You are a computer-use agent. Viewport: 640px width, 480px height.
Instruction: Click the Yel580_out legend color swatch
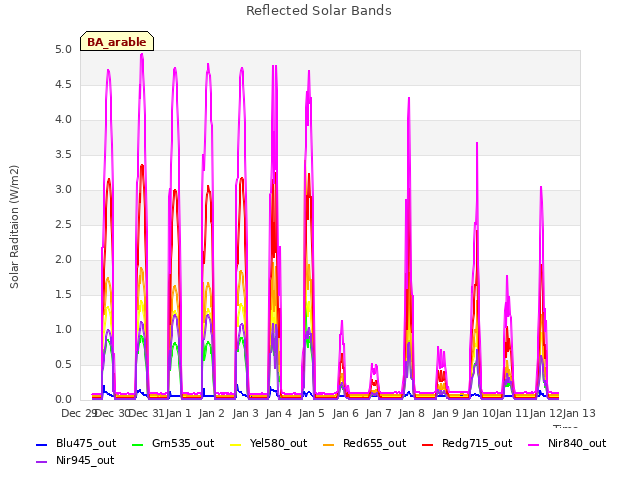236,444
